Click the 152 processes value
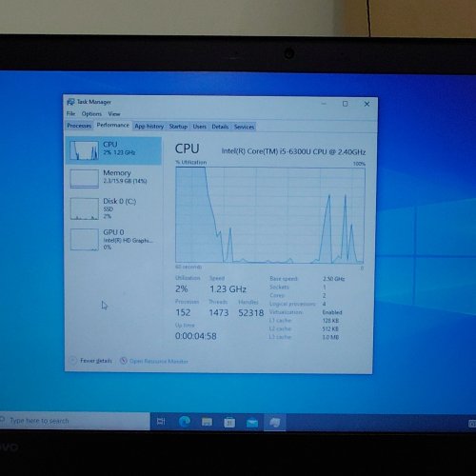This screenshot has height=476, width=476. (x=183, y=312)
